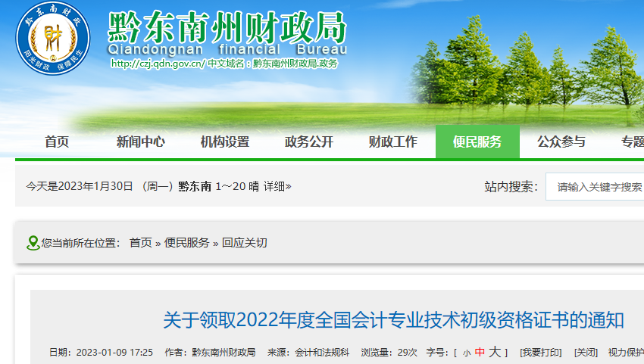Image resolution: width=644 pixels, height=364 pixels.
Task: Click the site URL http://czj.qdn.gov.cn/ text
Action: tap(158, 64)
